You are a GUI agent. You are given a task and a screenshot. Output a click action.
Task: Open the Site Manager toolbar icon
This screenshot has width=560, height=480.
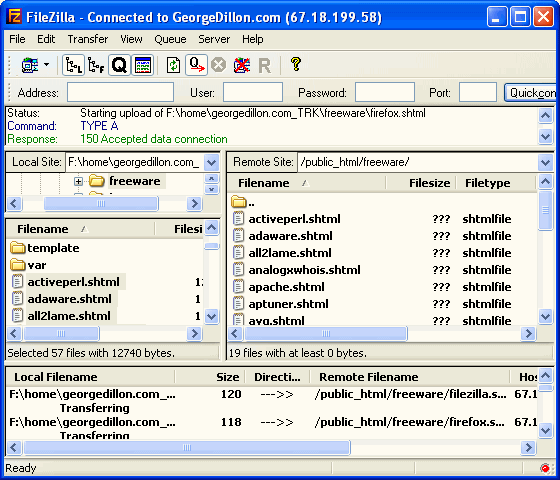point(30,65)
